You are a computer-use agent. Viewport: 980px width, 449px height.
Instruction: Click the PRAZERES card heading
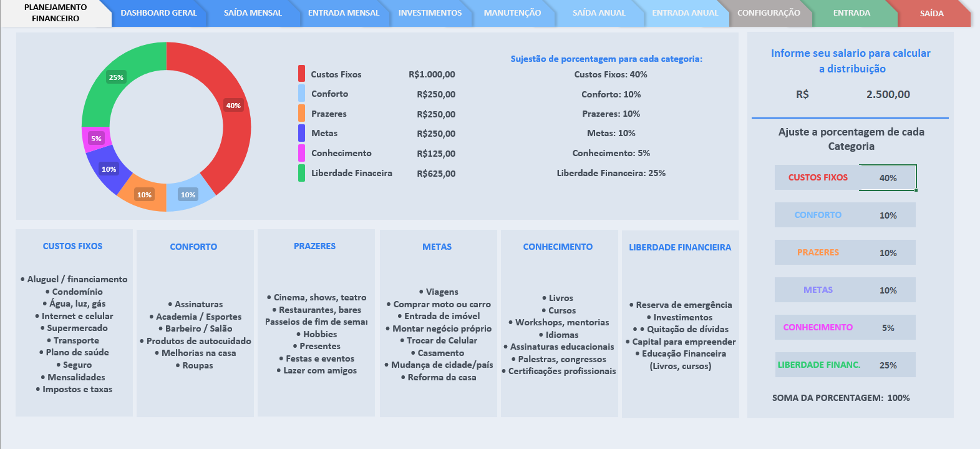(314, 246)
